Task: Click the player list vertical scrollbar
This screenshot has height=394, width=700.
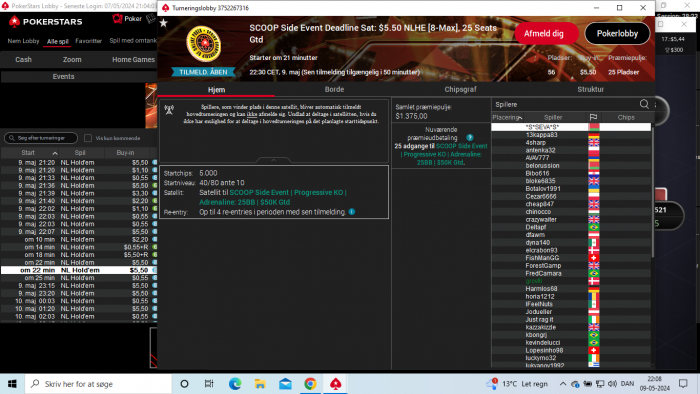Action: (x=653, y=192)
